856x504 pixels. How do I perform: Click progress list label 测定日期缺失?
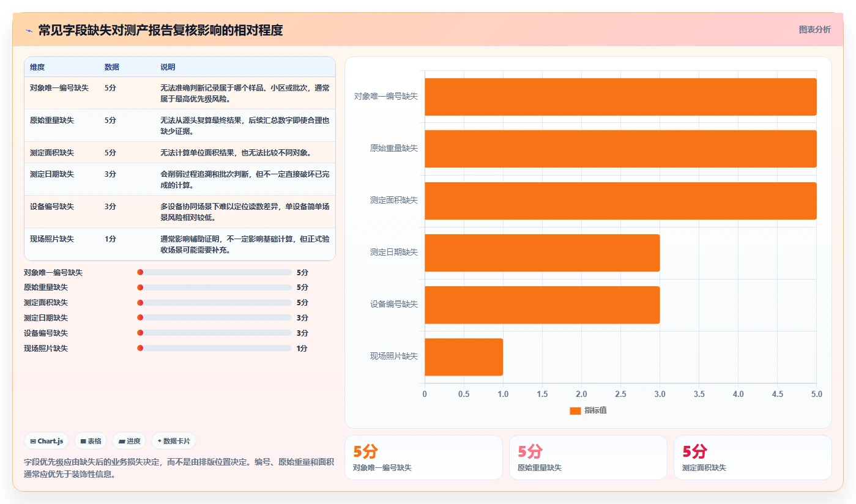[x=46, y=318]
